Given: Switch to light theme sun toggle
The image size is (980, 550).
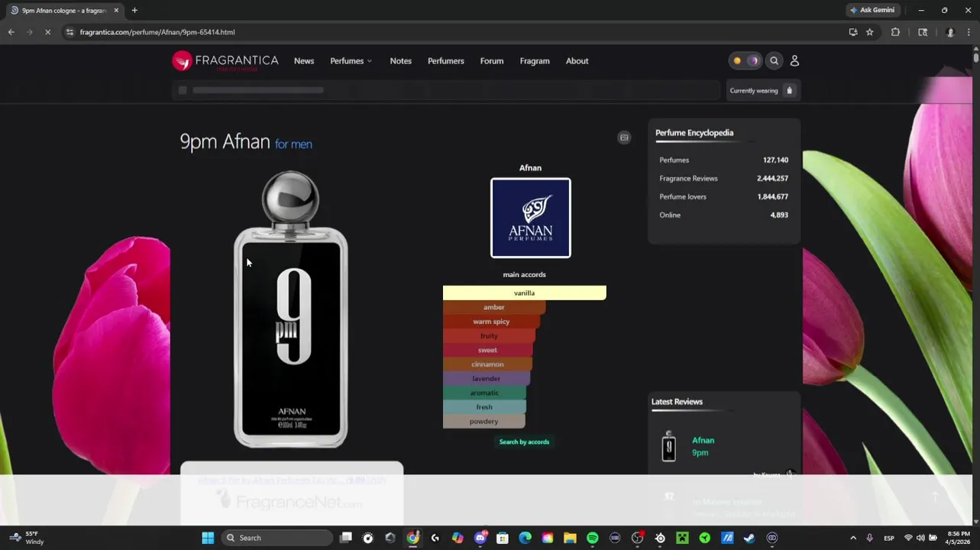Looking at the screenshot, I should pyautogui.click(x=737, y=60).
